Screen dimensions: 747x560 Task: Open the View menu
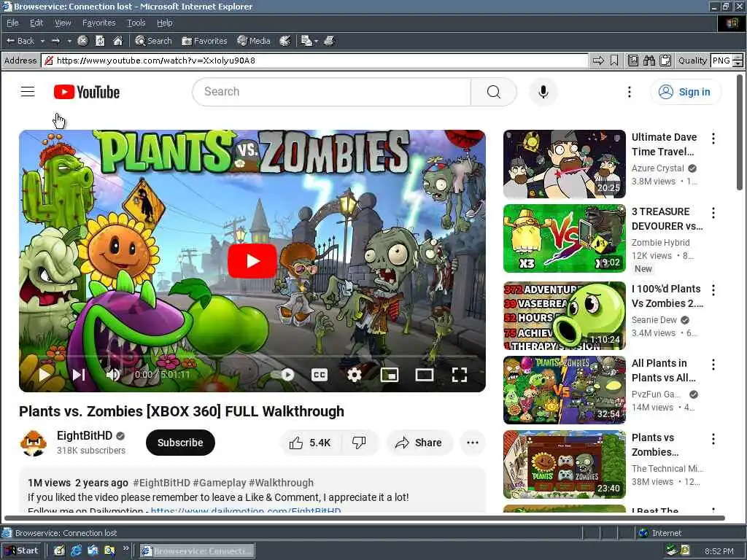coord(63,23)
